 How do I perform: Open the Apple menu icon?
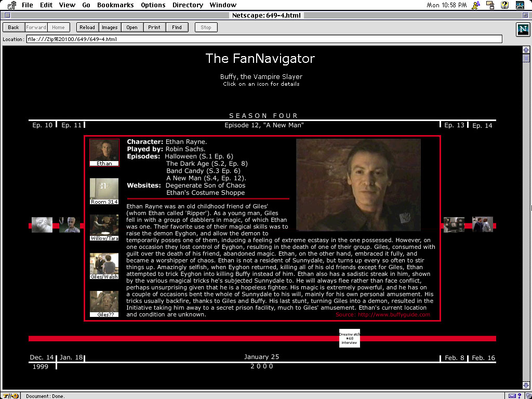[10, 5]
